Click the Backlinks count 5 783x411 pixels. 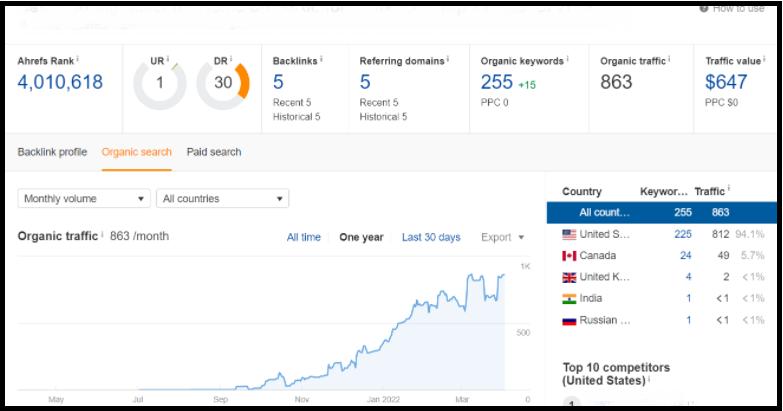278,82
